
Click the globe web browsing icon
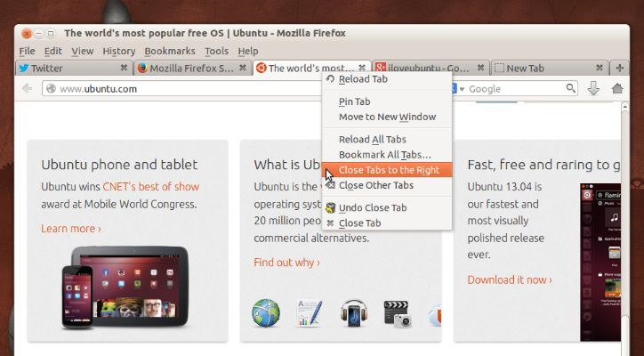tap(266, 313)
